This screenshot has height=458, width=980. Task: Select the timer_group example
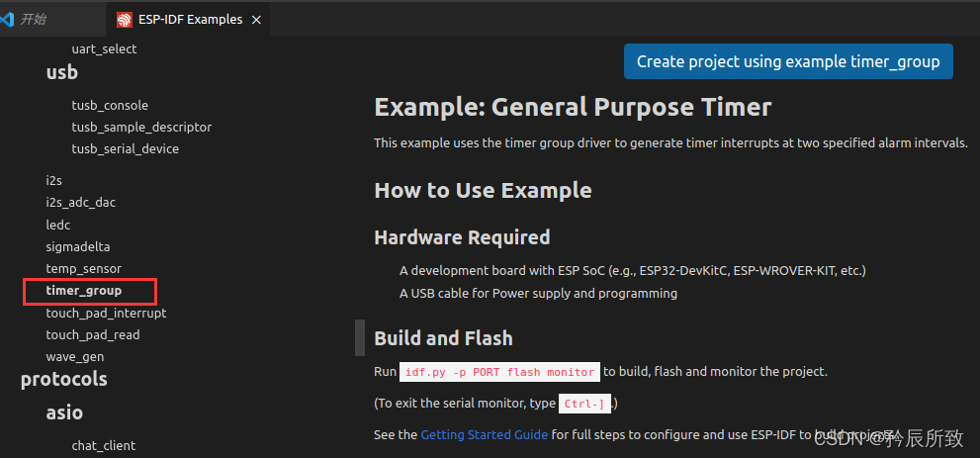coord(84,291)
